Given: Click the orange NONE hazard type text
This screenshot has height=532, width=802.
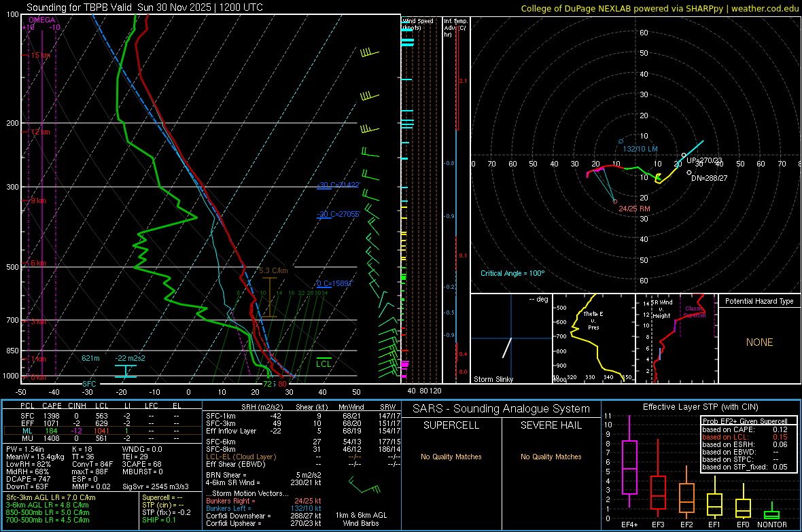Looking at the screenshot, I should [759, 342].
